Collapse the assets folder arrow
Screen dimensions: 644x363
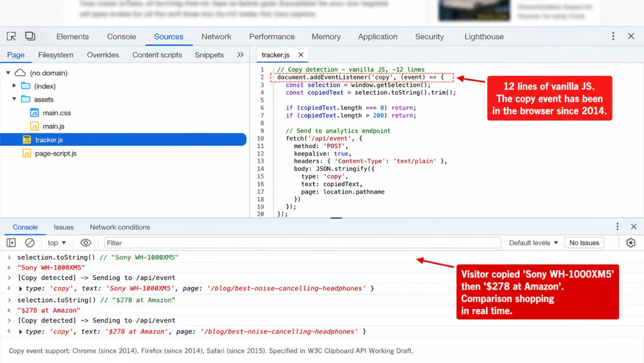tap(14, 99)
